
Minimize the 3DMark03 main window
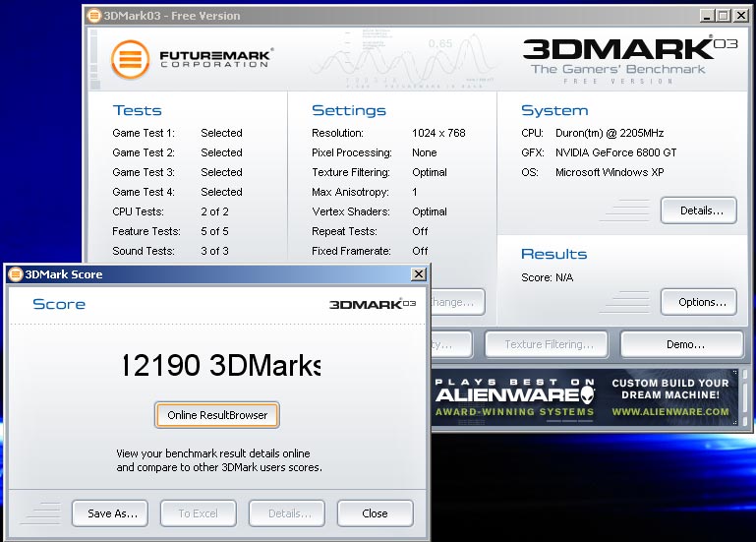(x=706, y=16)
